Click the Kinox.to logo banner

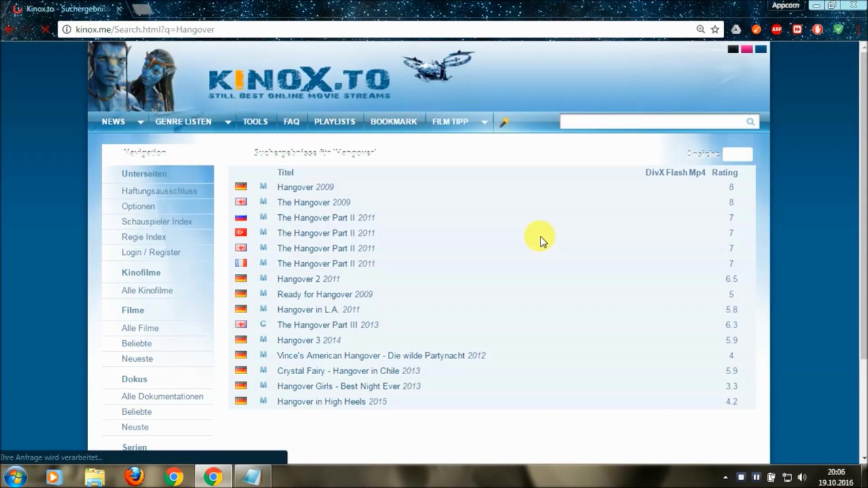pos(299,83)
